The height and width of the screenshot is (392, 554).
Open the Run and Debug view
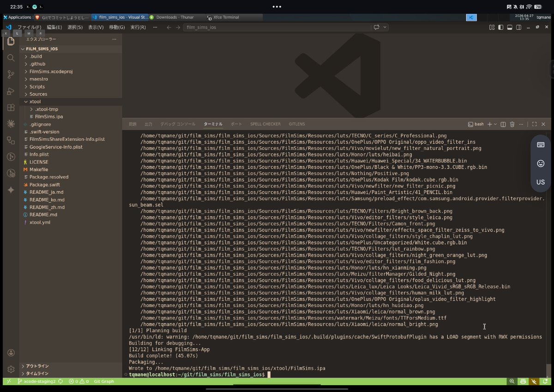coord(11,91)
